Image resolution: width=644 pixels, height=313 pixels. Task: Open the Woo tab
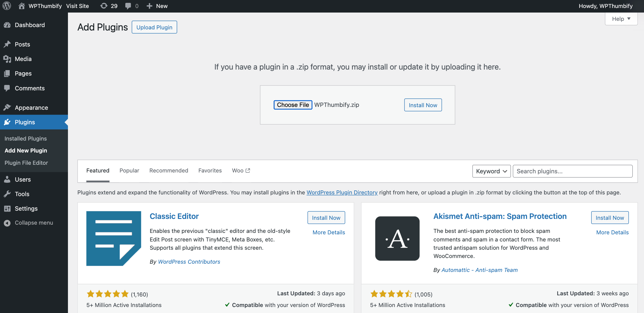[241, 170]
